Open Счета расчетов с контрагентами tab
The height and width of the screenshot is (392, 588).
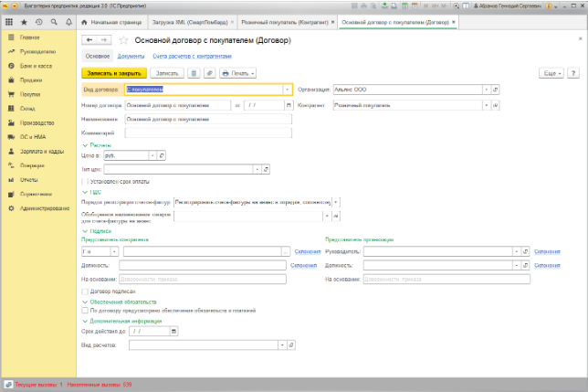point(192,57)
